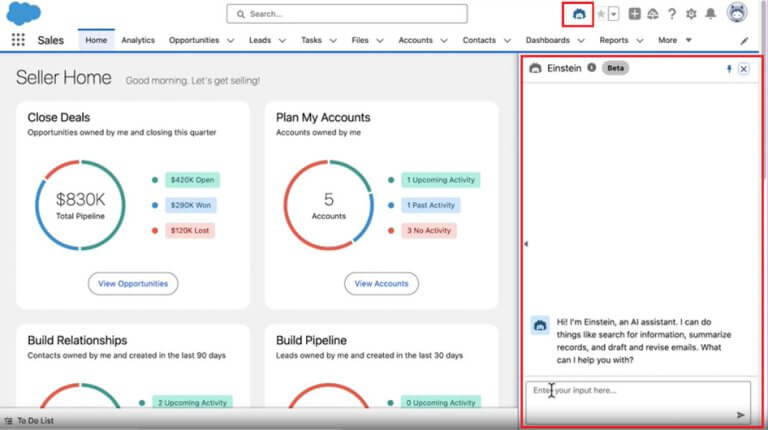Viewport: 768px width, 430px height.
Task: Expand the Dashboards tab chevron
Action: 581,41
